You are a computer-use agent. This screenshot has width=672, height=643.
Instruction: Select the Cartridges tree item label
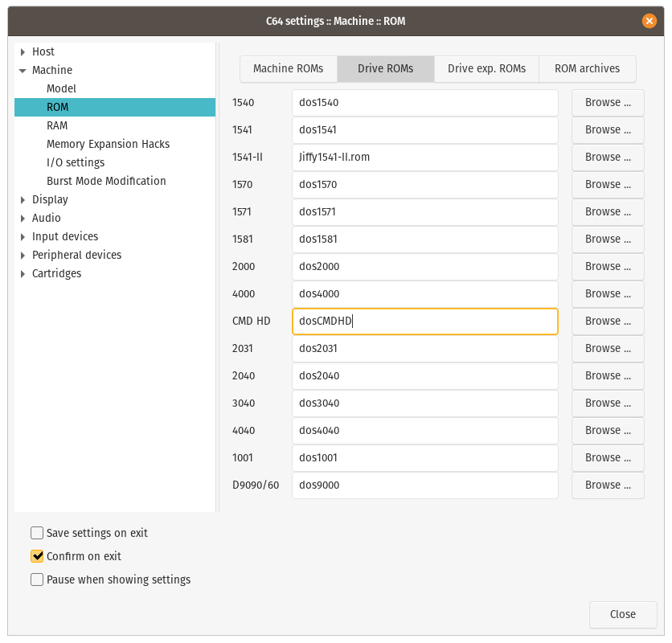[x=56, y=273]
